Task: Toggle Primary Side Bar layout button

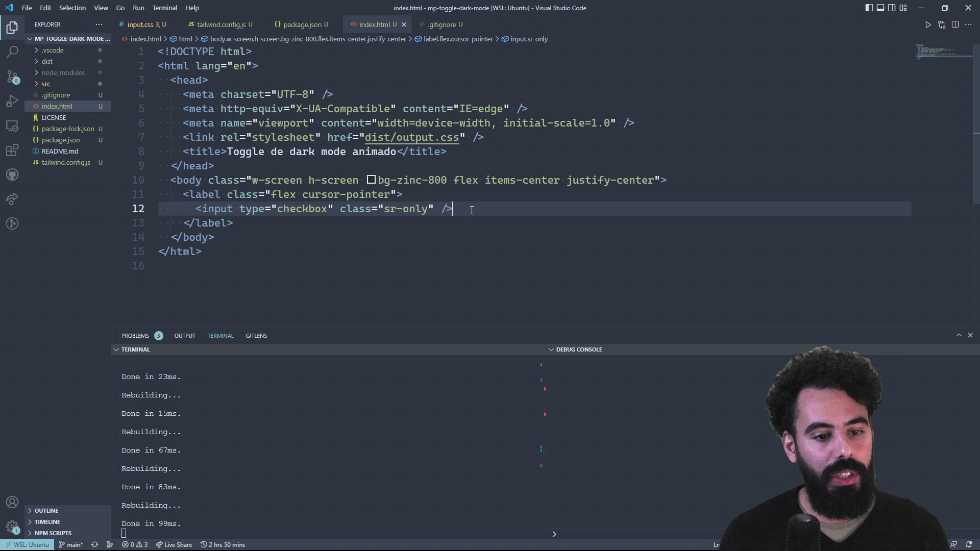Action: coord(869,8)
